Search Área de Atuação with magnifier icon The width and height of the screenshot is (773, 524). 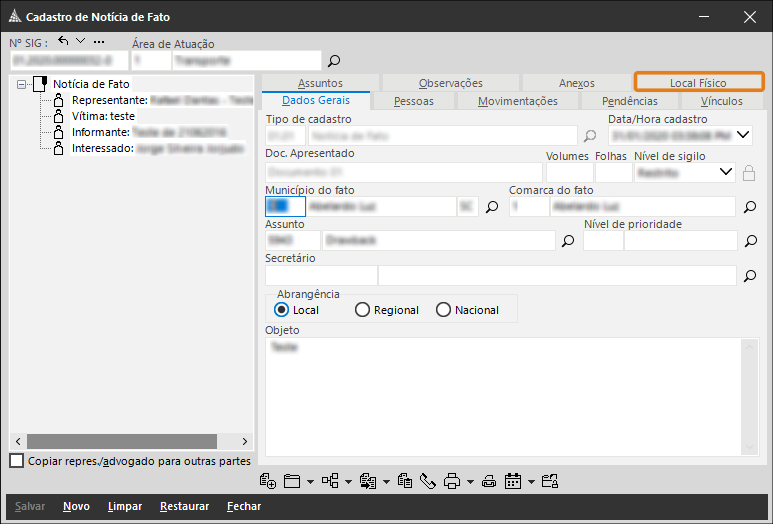point(334,61)
